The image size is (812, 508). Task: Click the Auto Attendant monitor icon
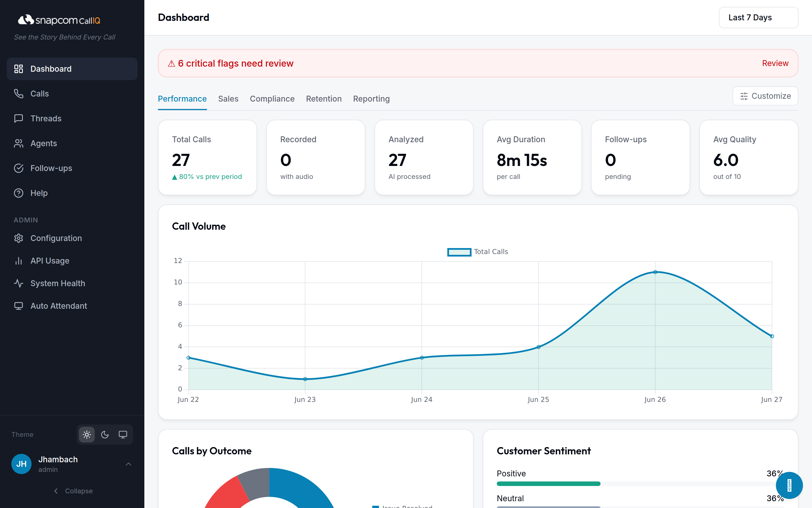pyautogui.click(x=18, y=306)
